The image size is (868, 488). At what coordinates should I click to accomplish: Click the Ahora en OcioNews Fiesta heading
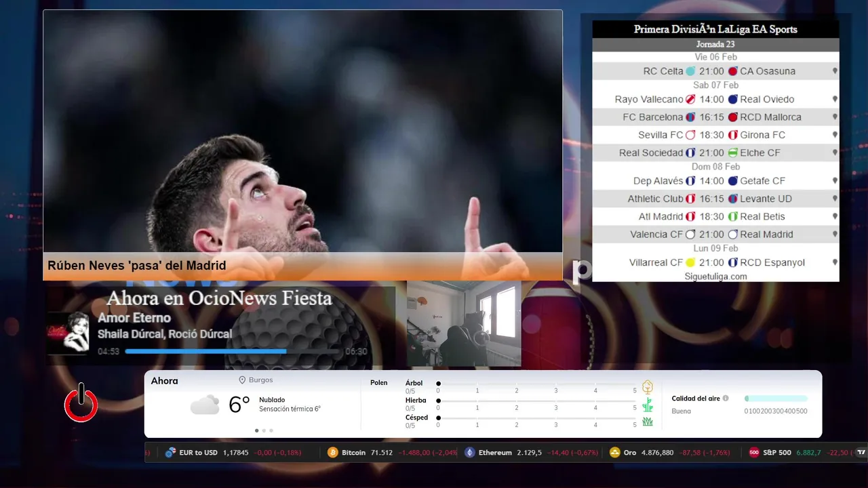click(x=219, y=298)
